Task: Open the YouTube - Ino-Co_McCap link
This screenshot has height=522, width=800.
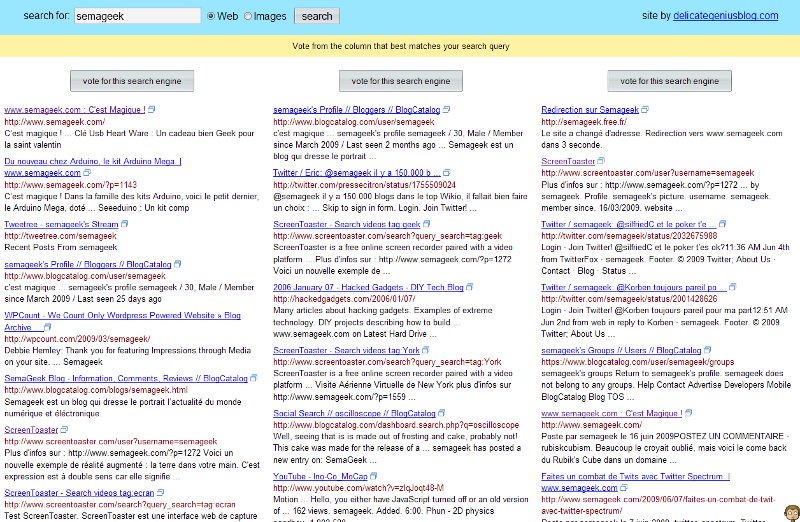Action: 320,476
